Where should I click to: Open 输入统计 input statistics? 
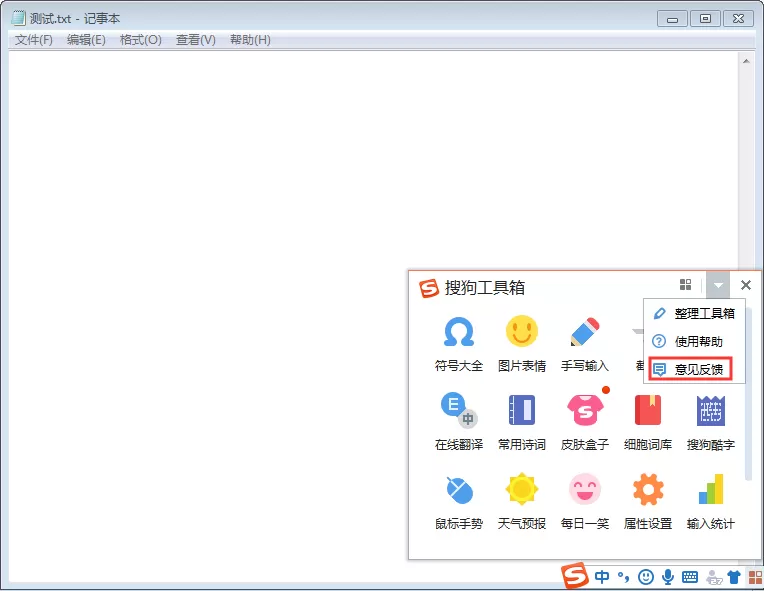(x=710, y=501)
